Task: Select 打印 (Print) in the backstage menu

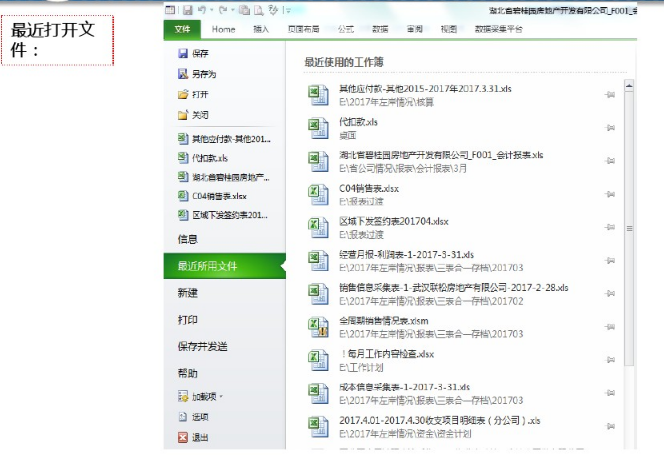Action: (188, 320)
